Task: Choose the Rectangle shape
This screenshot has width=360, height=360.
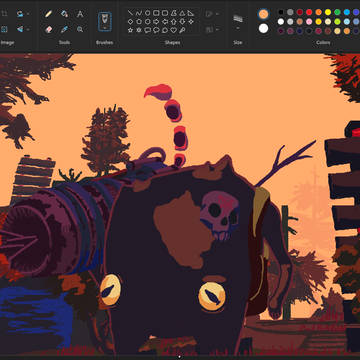Action: coord(156,13)
